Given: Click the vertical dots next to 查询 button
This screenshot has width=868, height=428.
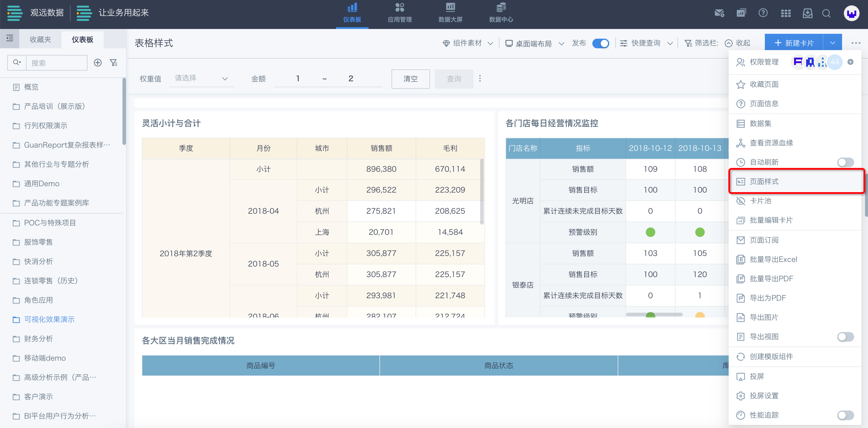Looking at the screenshot, I should pyautogui.click(x=480, y=78).
